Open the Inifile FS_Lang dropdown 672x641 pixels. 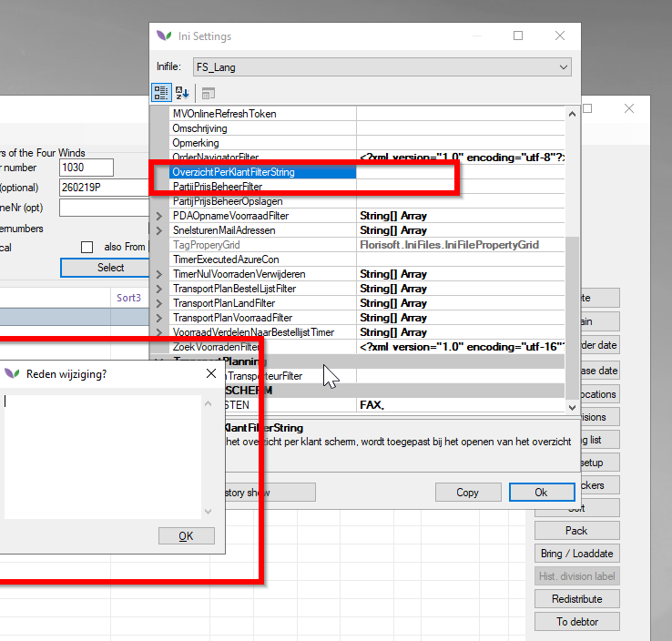565,66
